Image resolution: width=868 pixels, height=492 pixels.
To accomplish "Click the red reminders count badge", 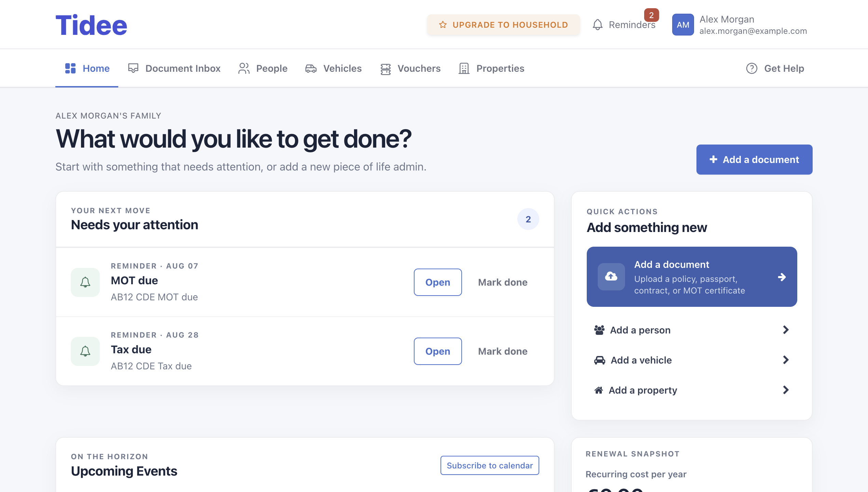I will click(x=651, y=15).
